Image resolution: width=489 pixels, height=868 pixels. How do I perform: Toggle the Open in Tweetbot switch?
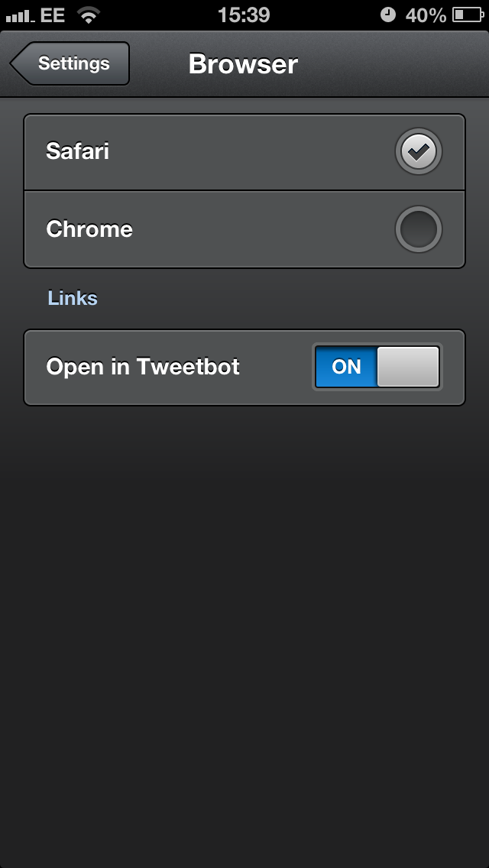coord(377,367)
